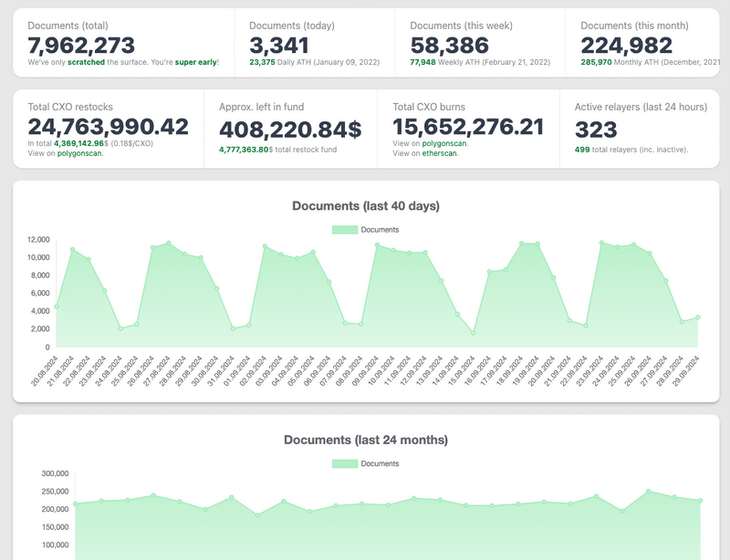The height and width of the screenshot is (560, 730).
Task: Toggle Documents legend label in 24 months chart
Action: 380,463
